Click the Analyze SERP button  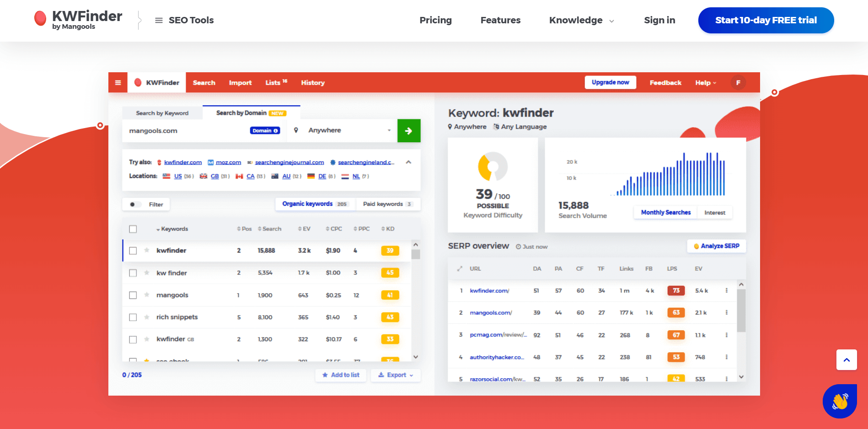click(x=716, y=246)
